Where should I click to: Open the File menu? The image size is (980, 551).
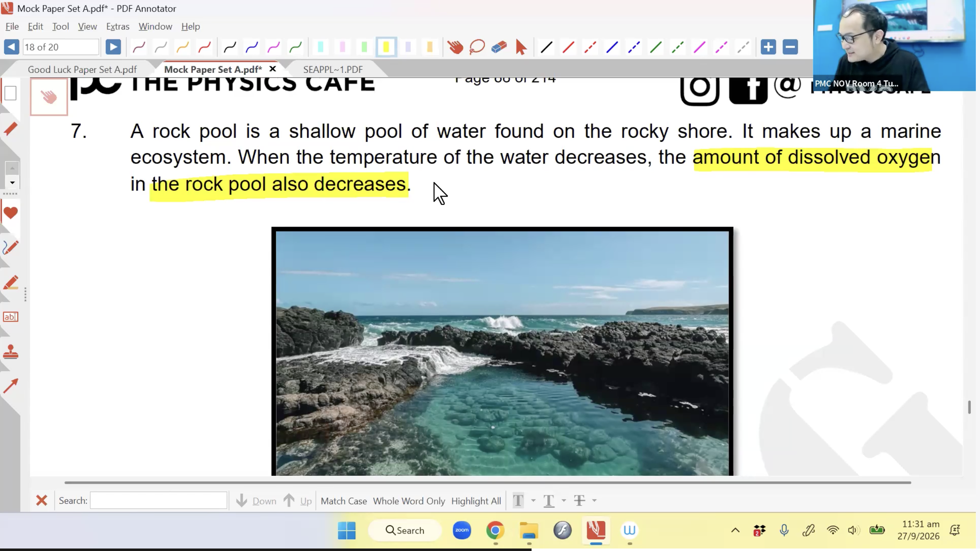(x=12, y=26)
